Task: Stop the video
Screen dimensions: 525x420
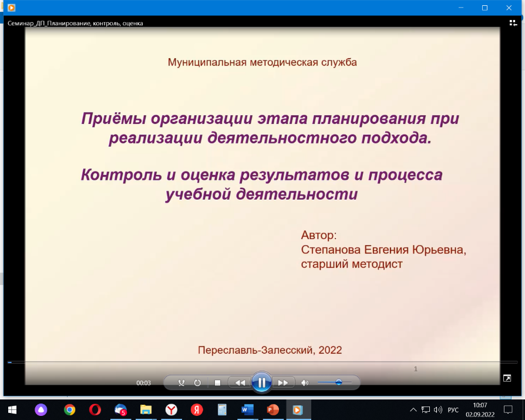Action: pos(217,382)
